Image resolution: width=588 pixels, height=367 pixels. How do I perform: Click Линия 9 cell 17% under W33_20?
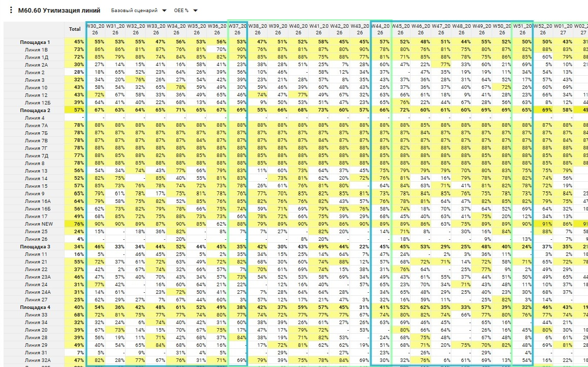tap(156, 194)
